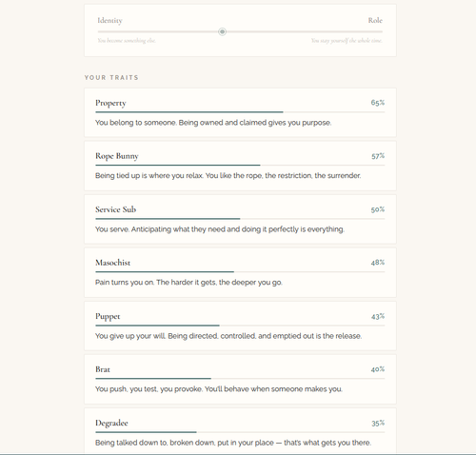Click the Degradee progress bar

tap(240, 432)
